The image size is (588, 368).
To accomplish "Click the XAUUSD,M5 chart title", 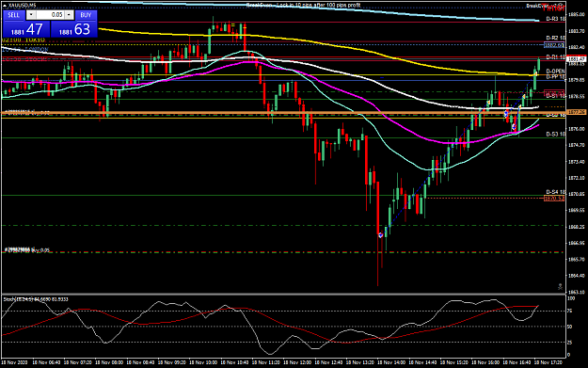I will click(x=22, y=6).
